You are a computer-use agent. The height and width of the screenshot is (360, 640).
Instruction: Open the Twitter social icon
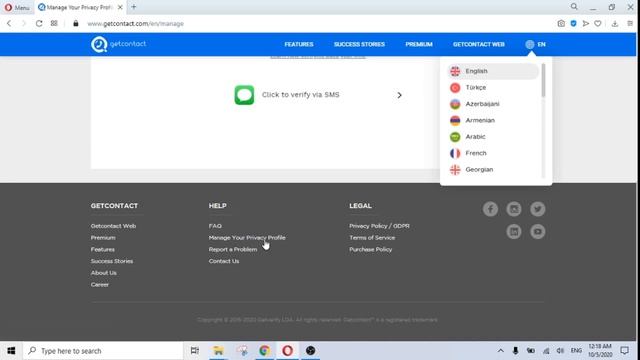pyautogui.click(x=538, y=209)
